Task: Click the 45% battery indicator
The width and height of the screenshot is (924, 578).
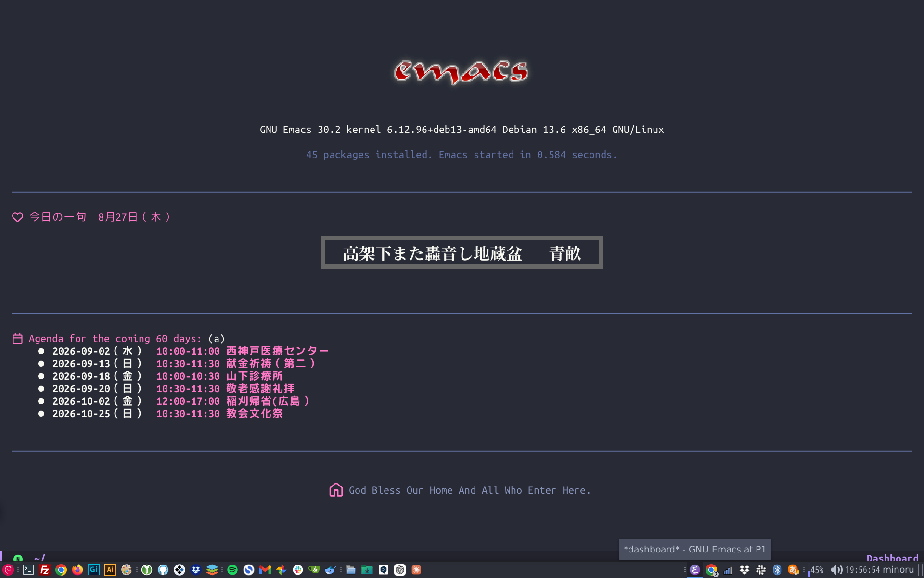Action: point(816,570)
